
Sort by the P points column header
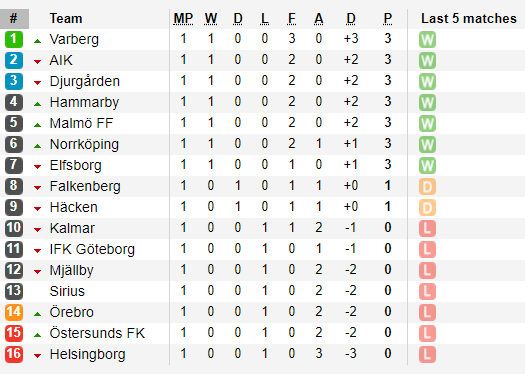point(388,19)
